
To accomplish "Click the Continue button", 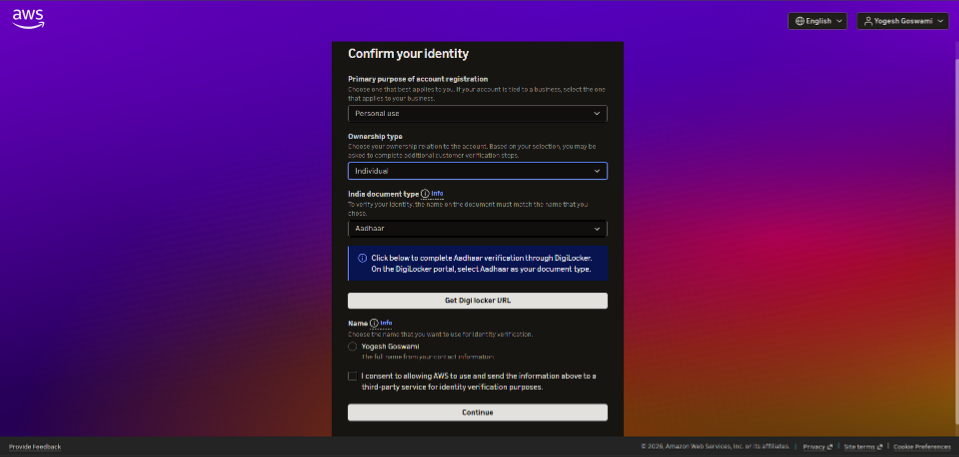I will [478, 412].
